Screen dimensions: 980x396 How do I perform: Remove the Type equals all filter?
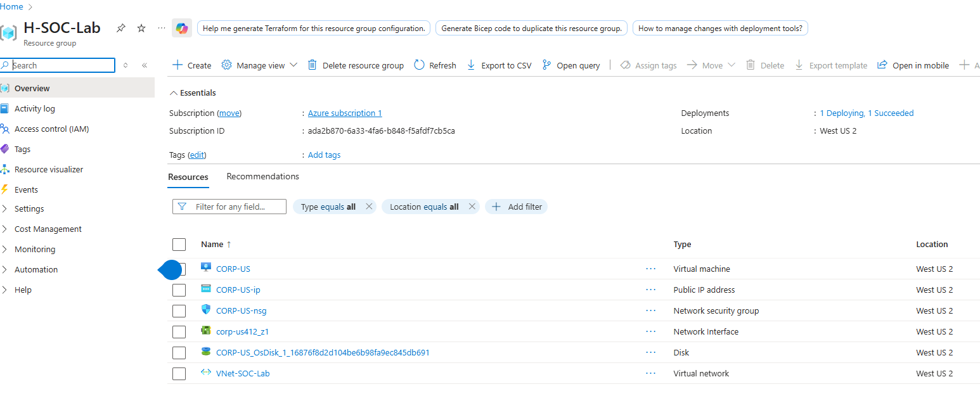pyautogui.click(x=369, y=207)
